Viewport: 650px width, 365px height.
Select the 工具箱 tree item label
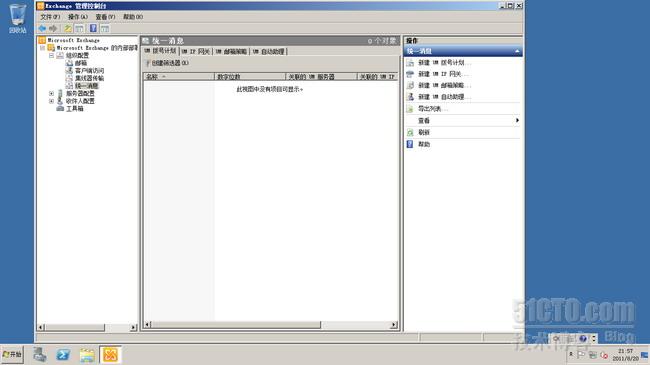click(x=75, y=108)
